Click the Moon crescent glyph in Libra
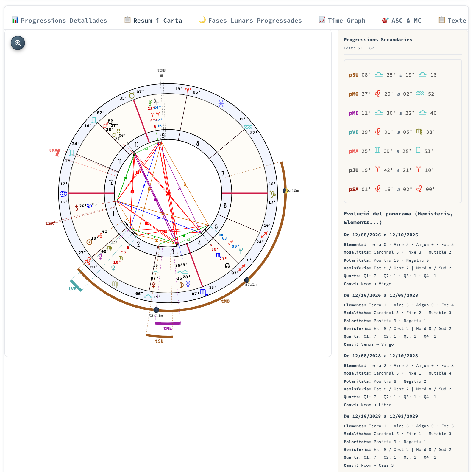 181,285
